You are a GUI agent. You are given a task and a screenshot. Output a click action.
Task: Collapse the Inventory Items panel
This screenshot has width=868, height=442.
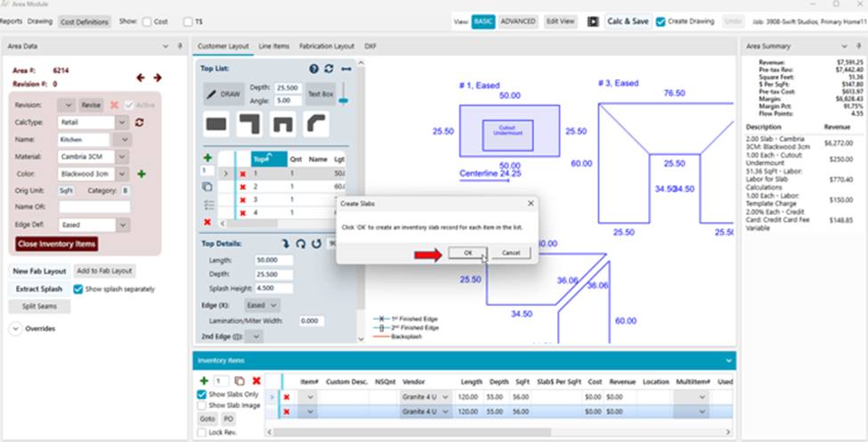coord(728,361)
